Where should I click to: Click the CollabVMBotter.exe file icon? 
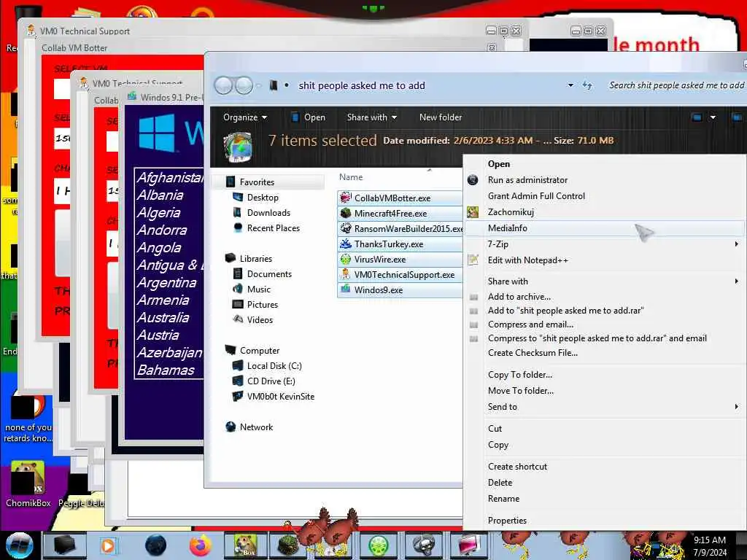click(345, 198)
